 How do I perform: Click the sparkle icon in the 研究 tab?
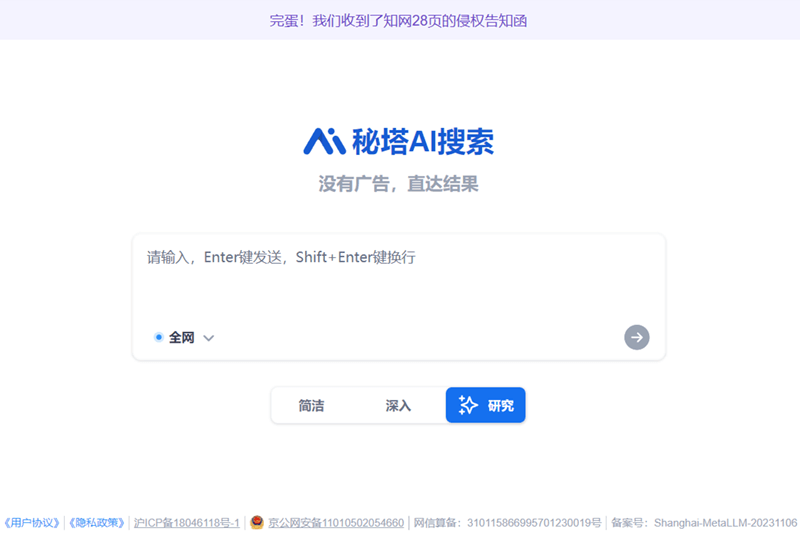pyautogui.click(x=467, y=405)
